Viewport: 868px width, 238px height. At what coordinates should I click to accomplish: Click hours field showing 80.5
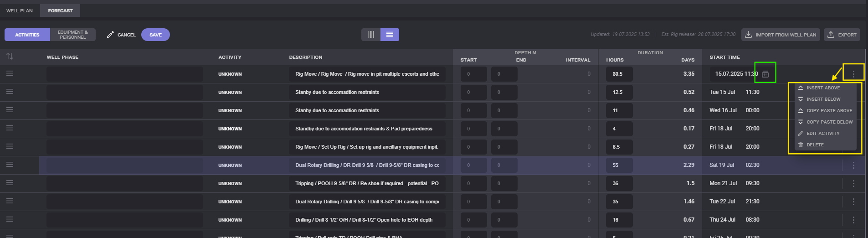point(619,74)
